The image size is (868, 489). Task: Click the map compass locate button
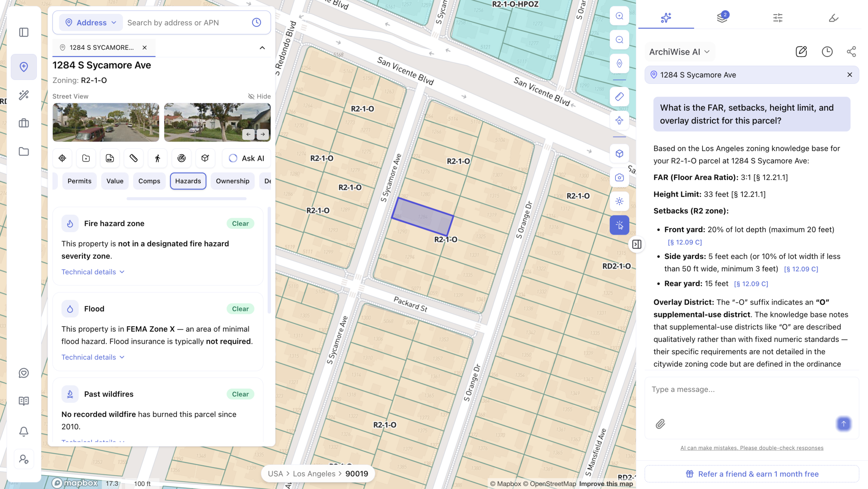point(619,63)
